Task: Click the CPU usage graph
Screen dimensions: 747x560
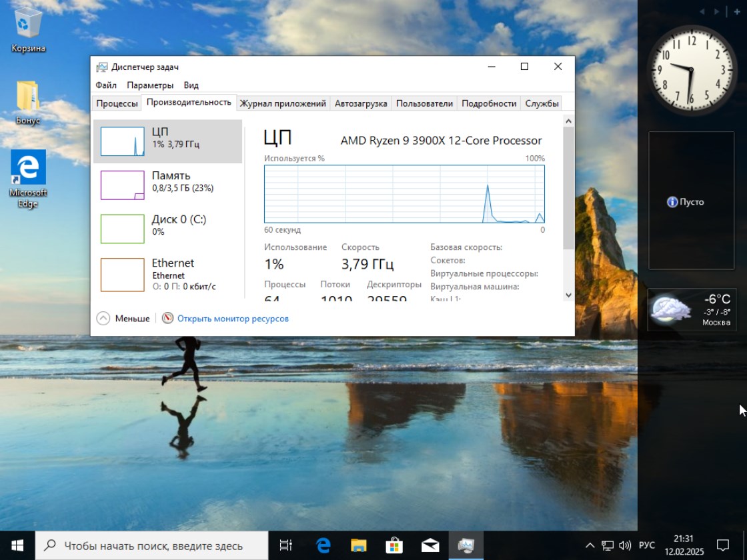Action: pyautogui.click(x=404, y=194)
